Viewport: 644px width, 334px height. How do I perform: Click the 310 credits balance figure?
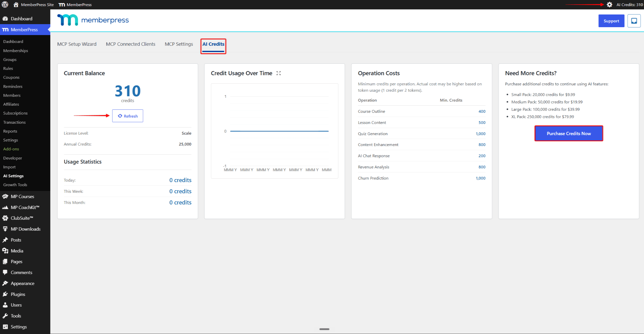click(127, 91)
